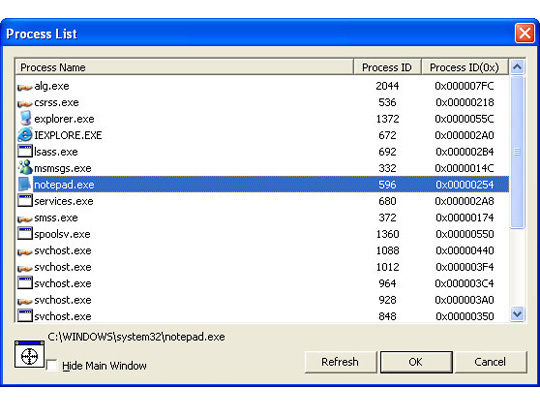
Task: Click hex ID 0x0000014C
Action: [465, 168]
